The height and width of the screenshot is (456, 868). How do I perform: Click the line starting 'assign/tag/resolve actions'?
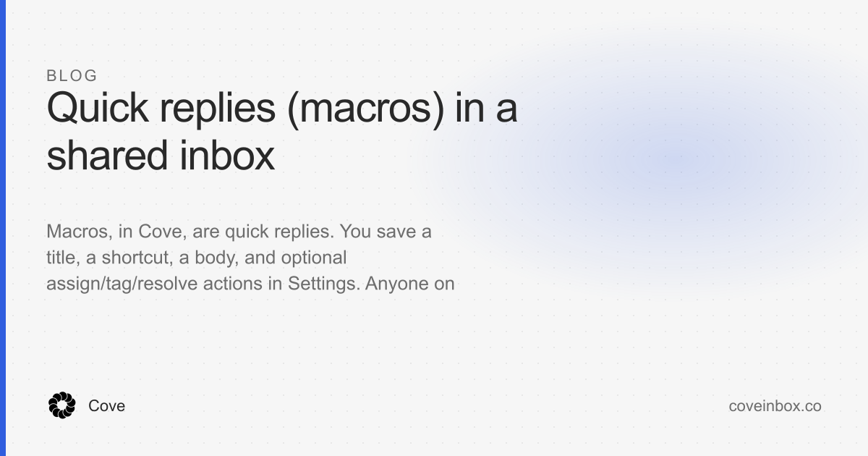[250, 283]
